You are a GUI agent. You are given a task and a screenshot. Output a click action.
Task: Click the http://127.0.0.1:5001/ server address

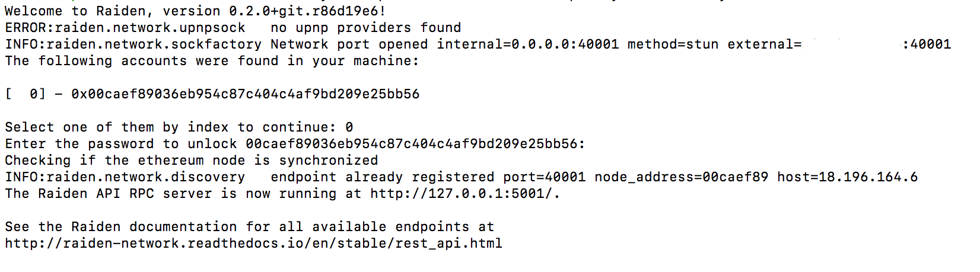463,193
